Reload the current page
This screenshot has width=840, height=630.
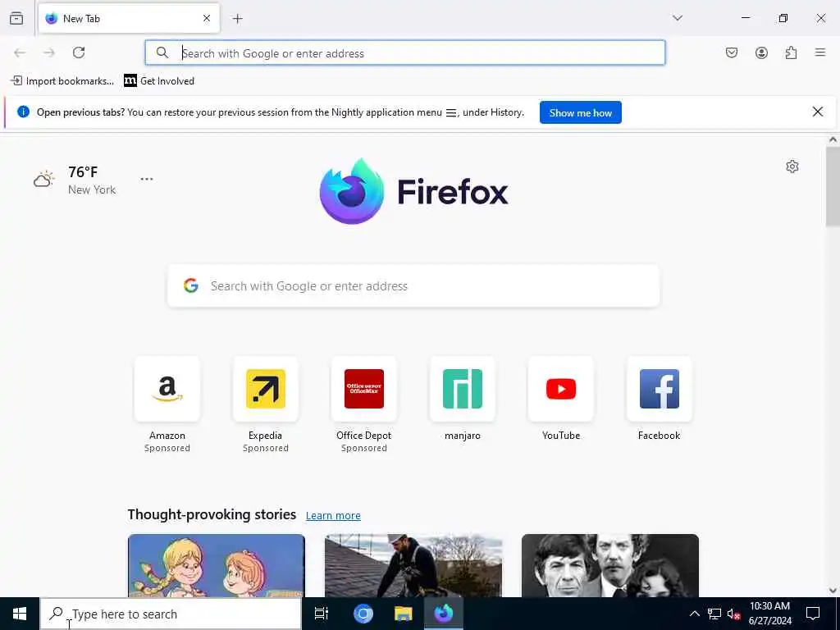79,52
